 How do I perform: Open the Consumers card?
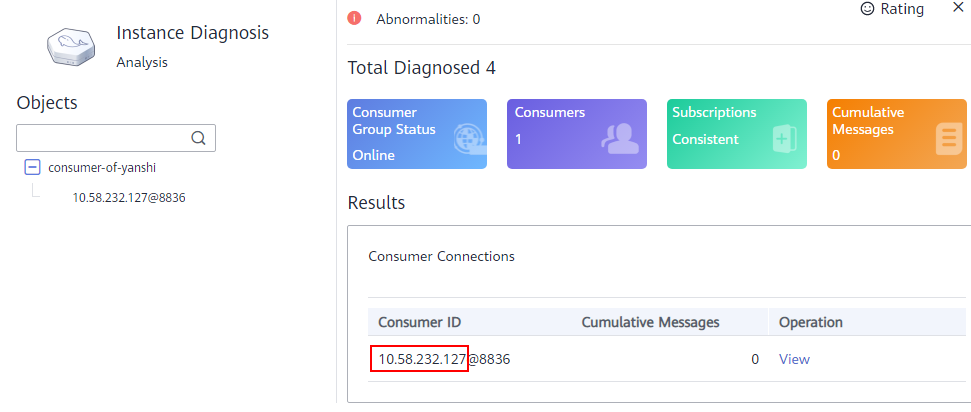coord(577,134)
